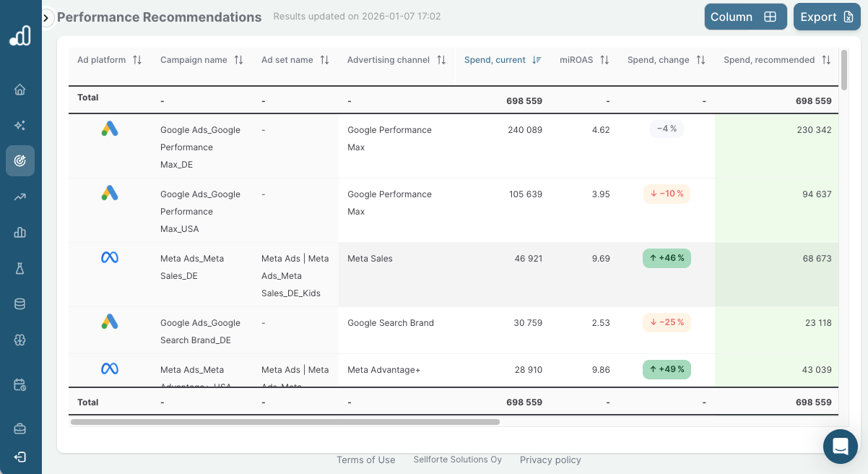Screen dimensions: 868x474
Task: Open the Privacy policy link
Action: point(550,460)
